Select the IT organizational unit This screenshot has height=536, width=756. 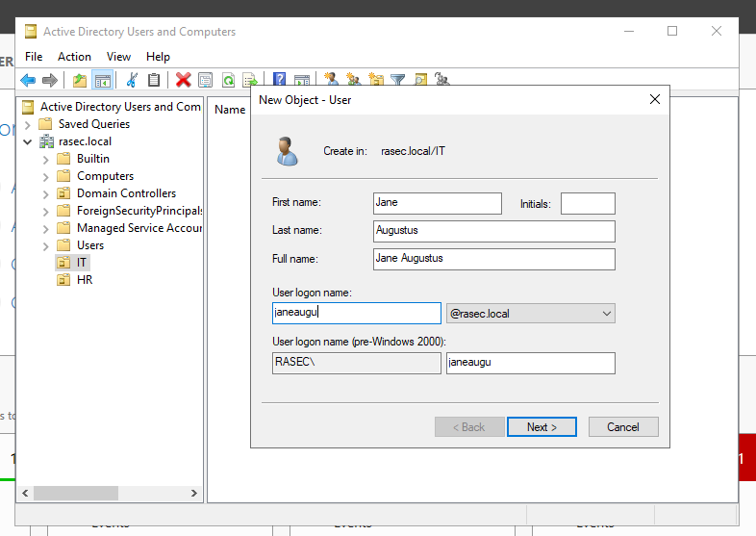pos(81,263)
